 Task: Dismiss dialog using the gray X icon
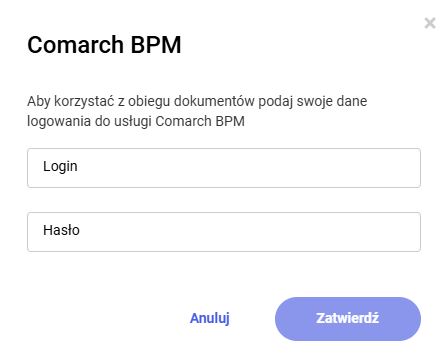tap(430, 23)
